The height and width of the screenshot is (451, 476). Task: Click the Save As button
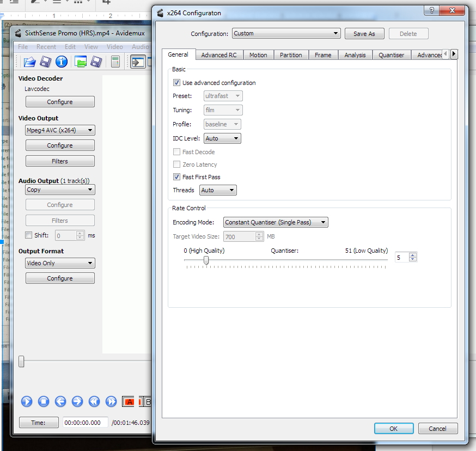[364, 34]
